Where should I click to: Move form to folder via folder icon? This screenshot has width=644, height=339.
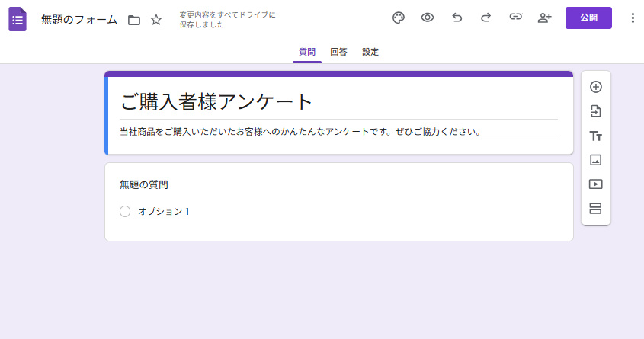coord(134,20)
